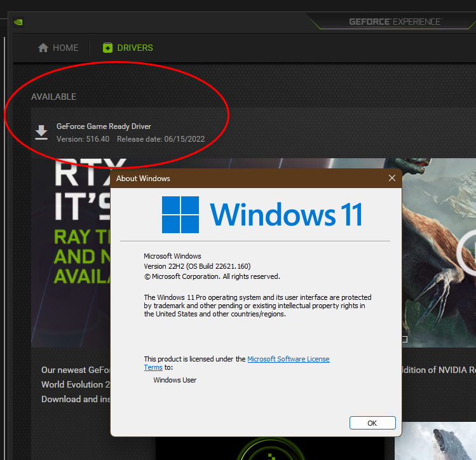Click the bear thumbnail image

pyautogui.click(x=435, y=441)
